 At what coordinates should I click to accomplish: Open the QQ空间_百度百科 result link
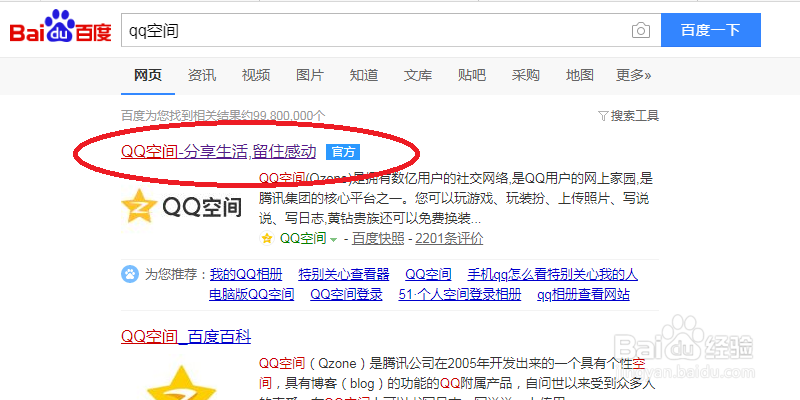[x=186, y=336]
